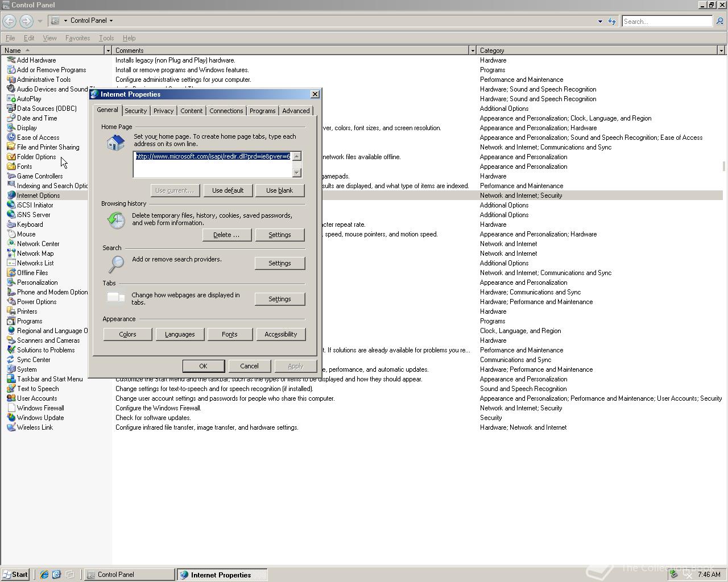The width and height of the screenshot is (728, 582).
Task: Select the Mouse icon
Action: tap(11, 234)
